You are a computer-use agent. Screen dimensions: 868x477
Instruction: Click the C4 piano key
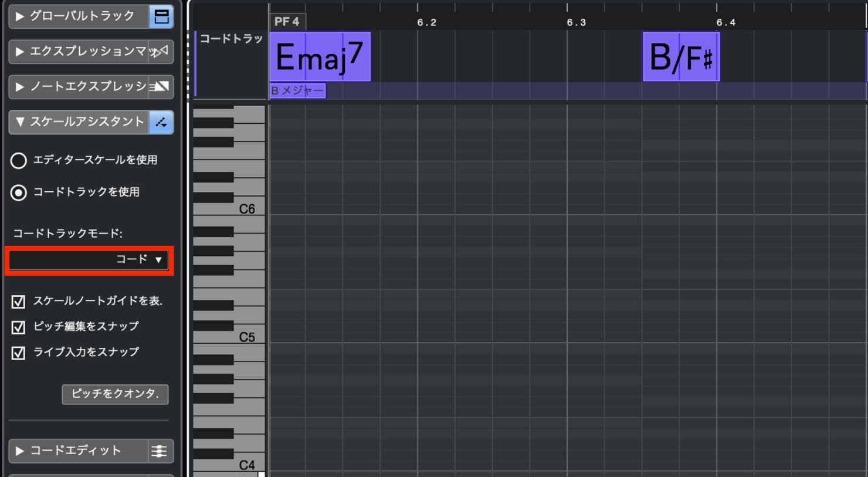click(x=229, y=465)
